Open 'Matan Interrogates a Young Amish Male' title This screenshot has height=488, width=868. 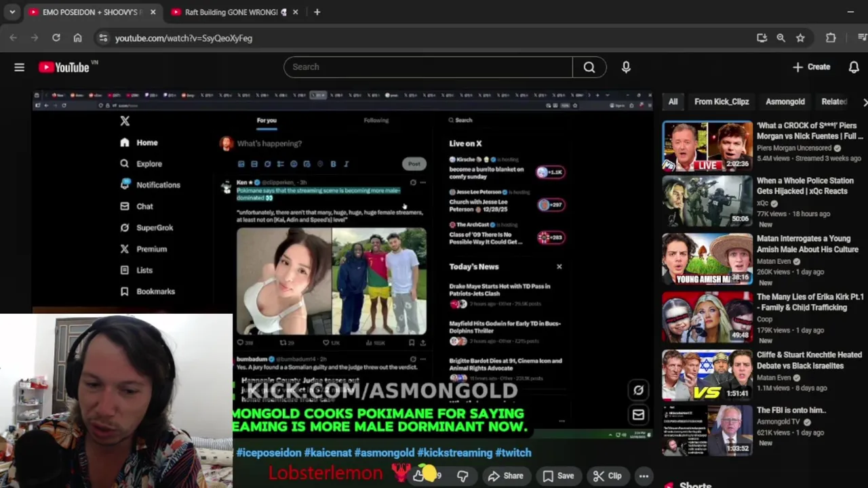pyautogui.click(x=807, y=244)
